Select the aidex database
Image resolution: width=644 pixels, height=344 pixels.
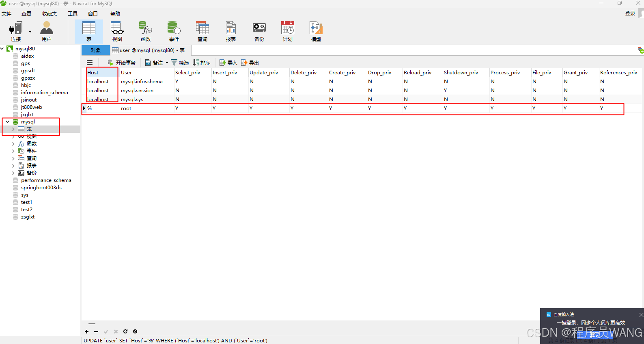point(28,56)
